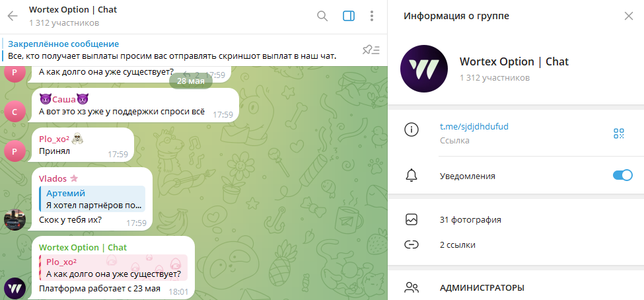Jump to the quoted Артемий reply
The width and height of the screenshot is (644, 300).
click(x=92, y=199)
